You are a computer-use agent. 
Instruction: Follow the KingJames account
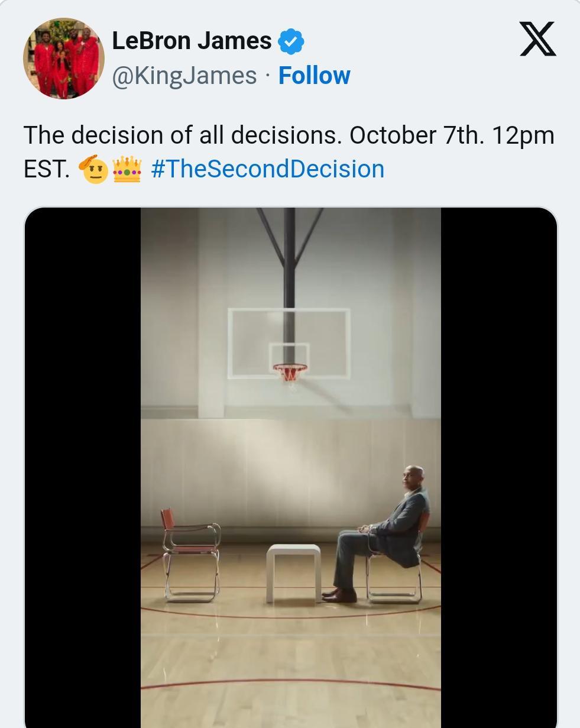point(314,76)
